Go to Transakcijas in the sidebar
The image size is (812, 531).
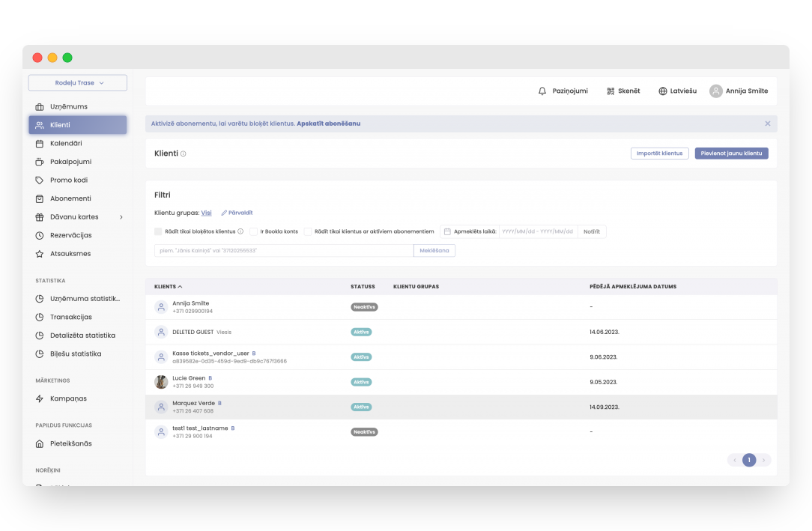pos(70,317)
